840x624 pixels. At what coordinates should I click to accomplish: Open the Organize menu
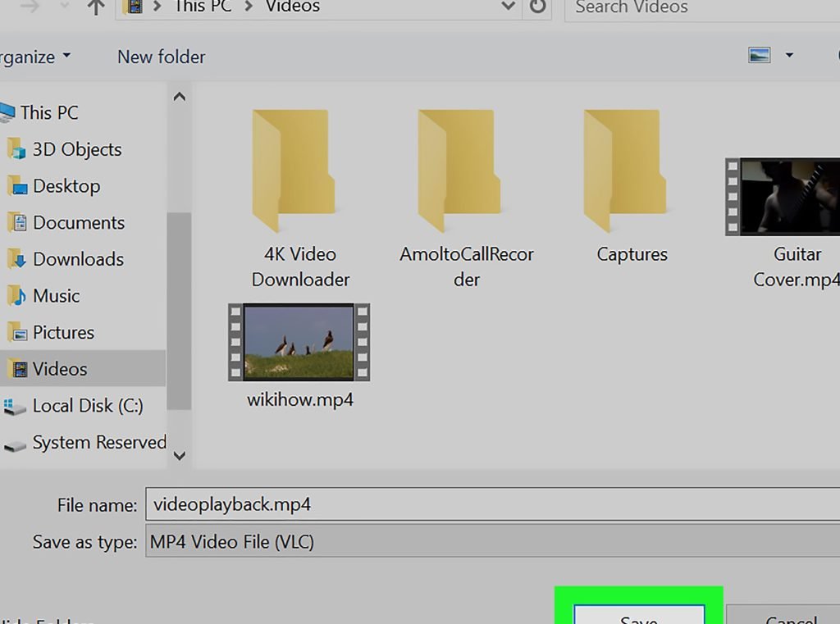click(x=34, y=57)
